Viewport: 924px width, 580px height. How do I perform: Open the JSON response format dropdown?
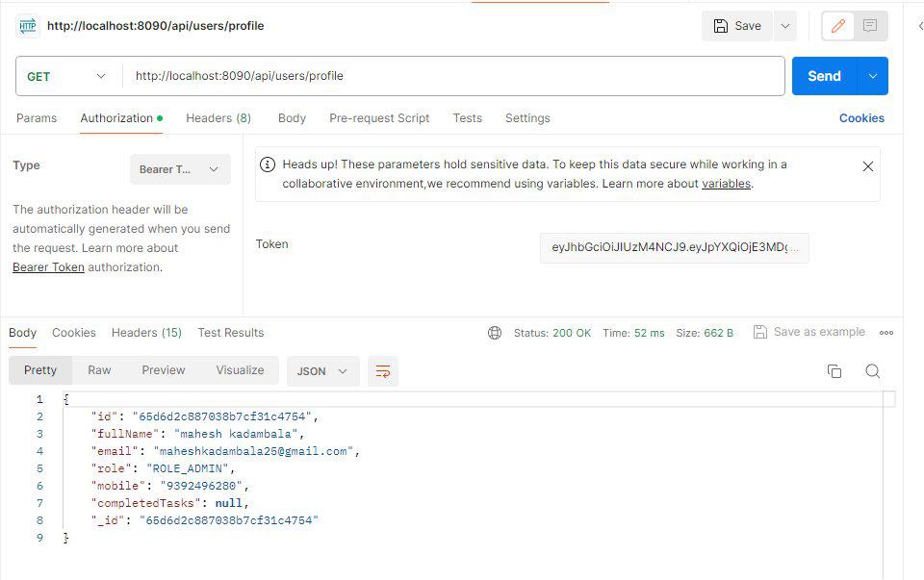(322, 370)
